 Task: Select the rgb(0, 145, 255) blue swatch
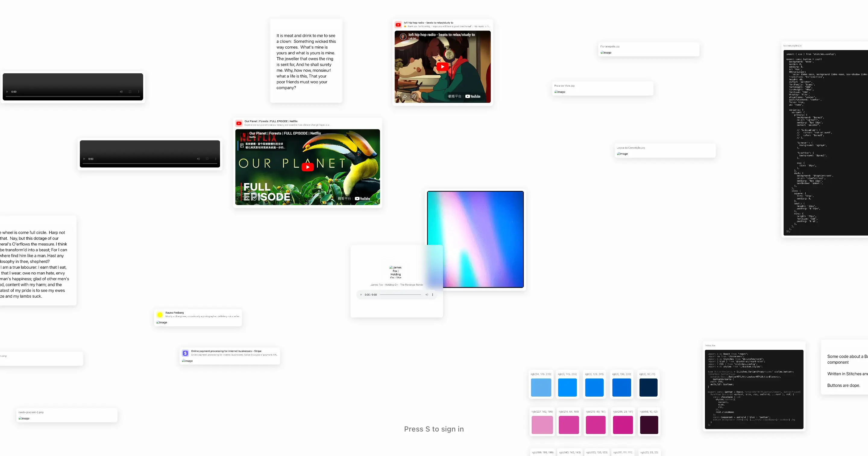pos(568,388)
